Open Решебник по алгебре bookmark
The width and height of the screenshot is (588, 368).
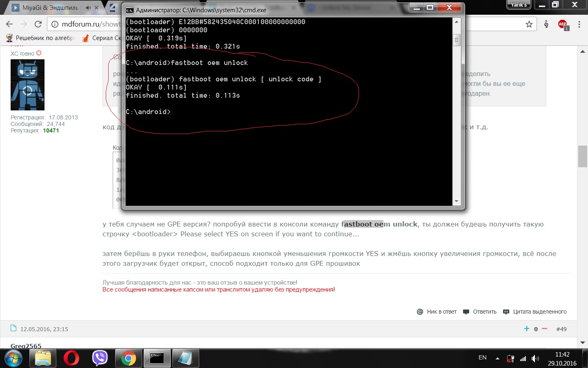coord(41,38)
